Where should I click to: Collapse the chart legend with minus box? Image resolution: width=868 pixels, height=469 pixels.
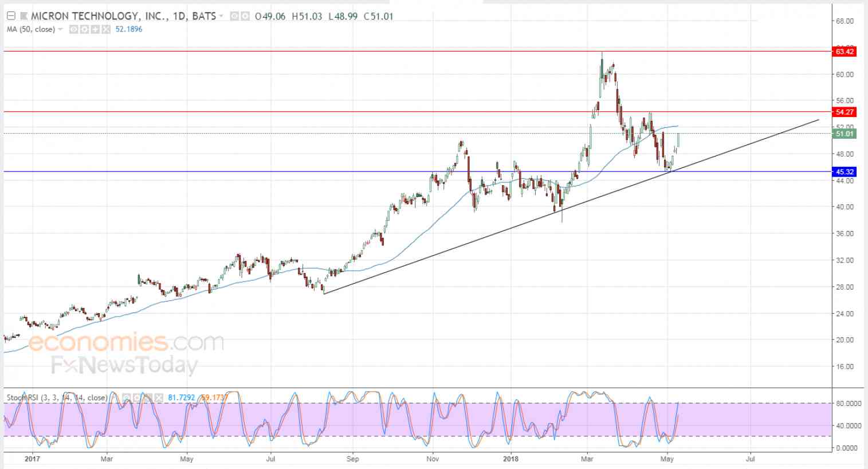[x=11, y=16]
